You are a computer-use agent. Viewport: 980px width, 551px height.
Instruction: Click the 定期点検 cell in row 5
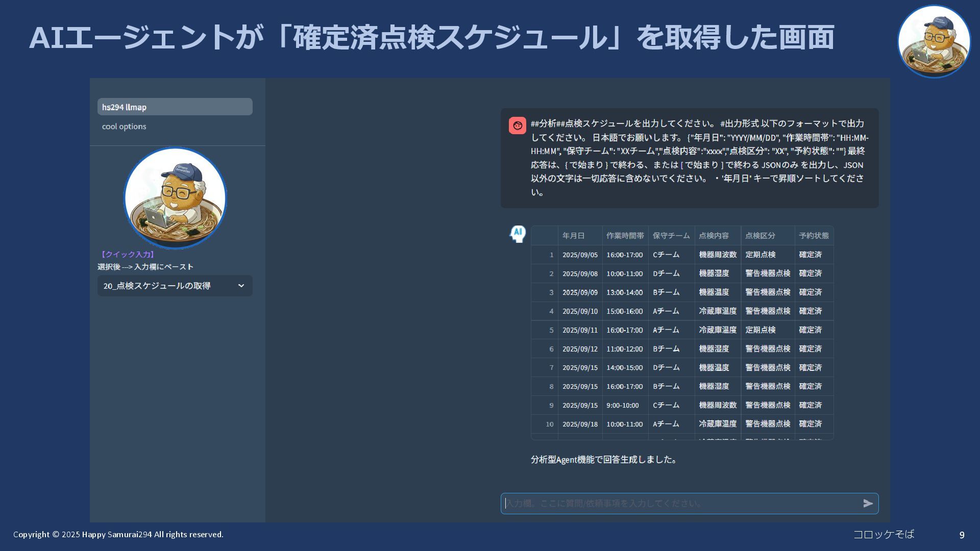(760, 330)
